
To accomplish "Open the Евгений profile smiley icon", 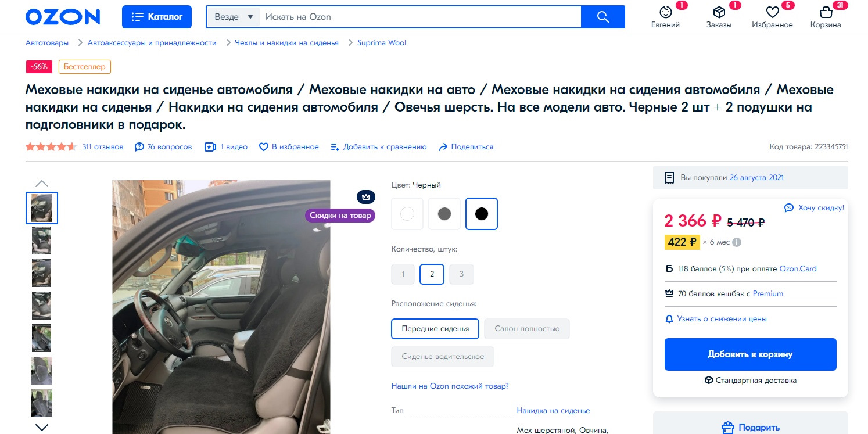I will [x=665, y=13].
